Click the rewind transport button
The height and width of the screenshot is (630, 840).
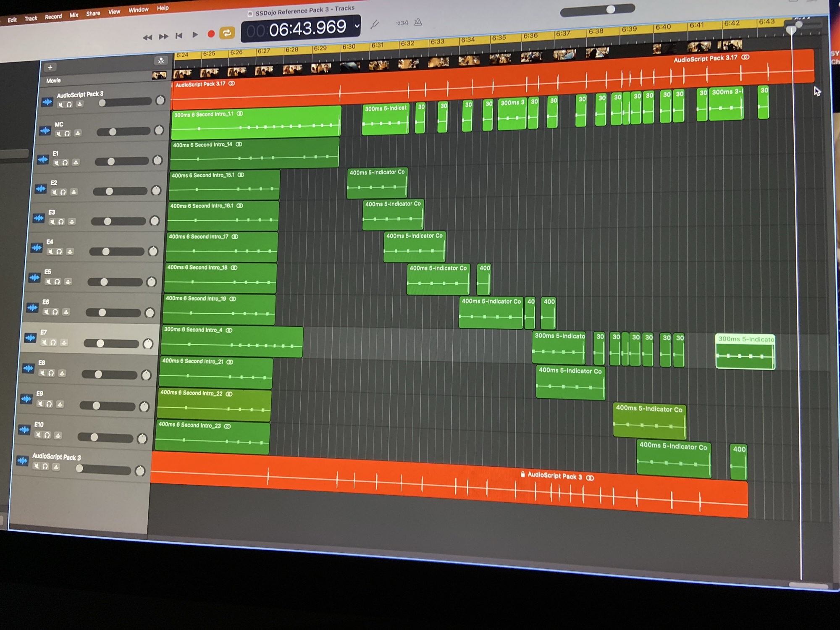tap(147, 37)
